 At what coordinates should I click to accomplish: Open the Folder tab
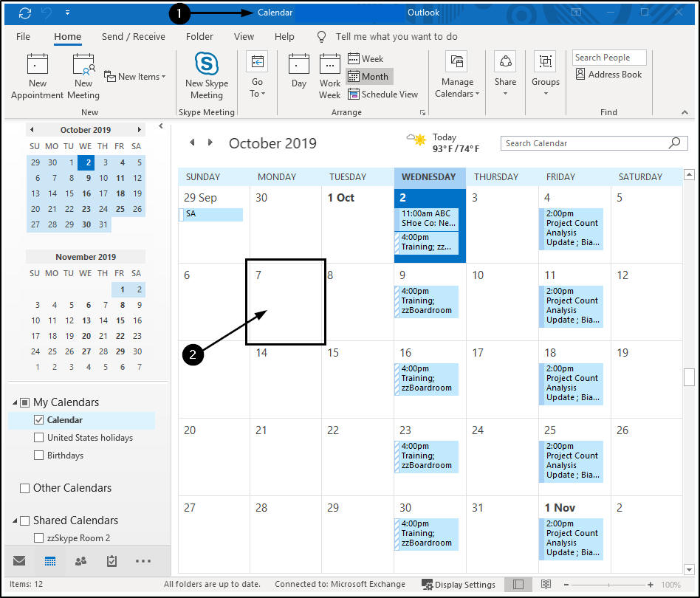199,37
